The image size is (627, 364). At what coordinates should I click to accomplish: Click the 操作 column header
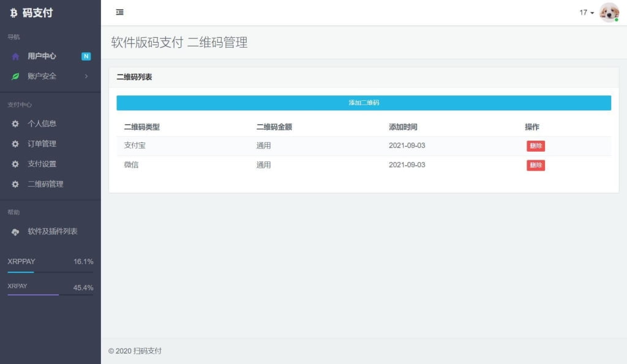click(532, 127)
